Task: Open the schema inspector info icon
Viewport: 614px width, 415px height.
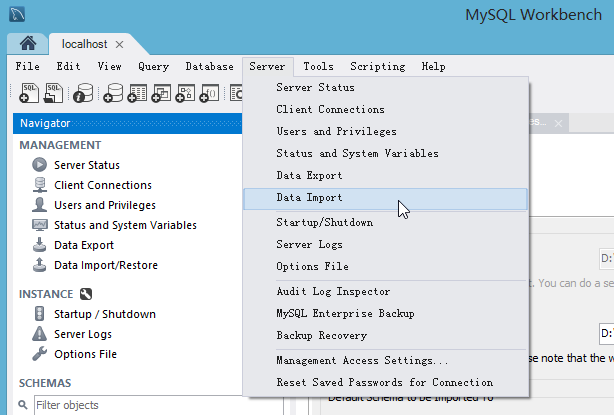Action: [83, 93]
